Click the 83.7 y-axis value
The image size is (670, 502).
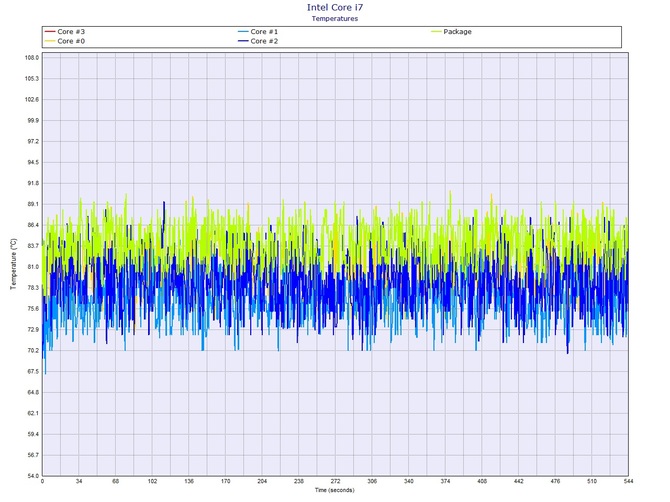click(x=33, y=246)
